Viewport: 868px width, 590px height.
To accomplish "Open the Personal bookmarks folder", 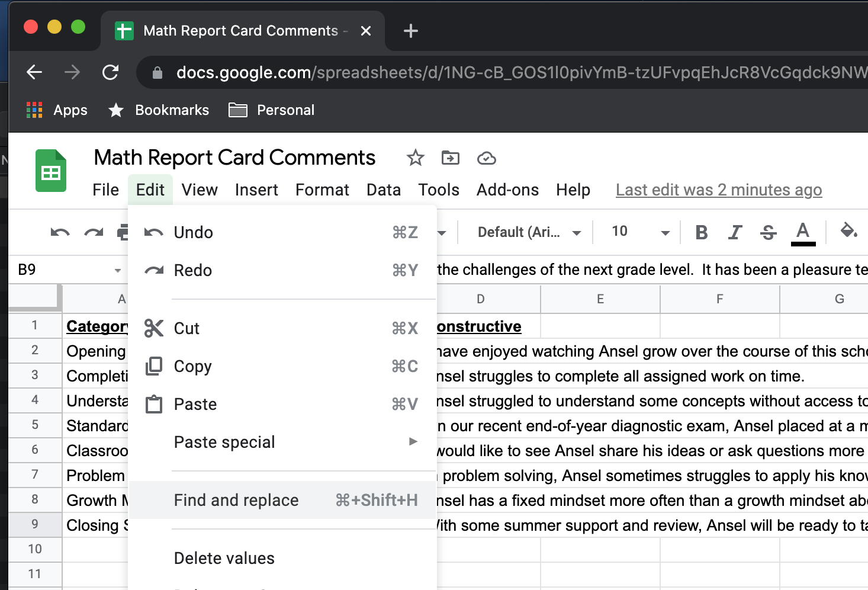I will click(x=272, y=110).
